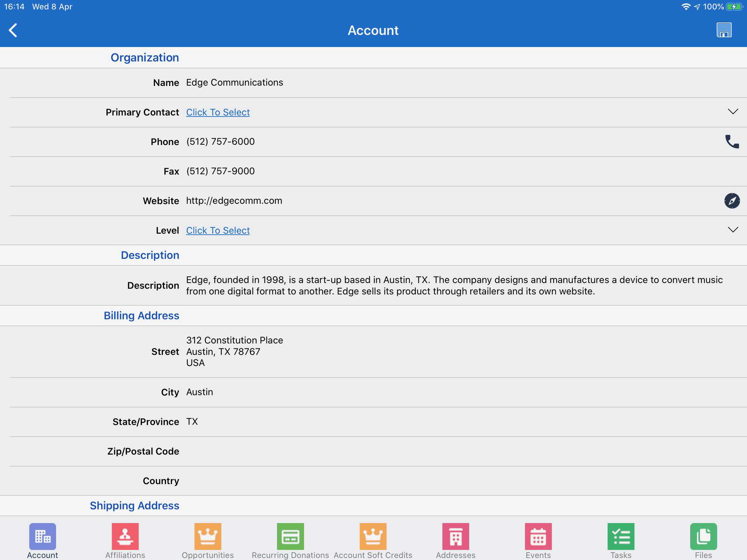Tap the State/Province label
The image size is (747, 560).
[x=146, y=422]
